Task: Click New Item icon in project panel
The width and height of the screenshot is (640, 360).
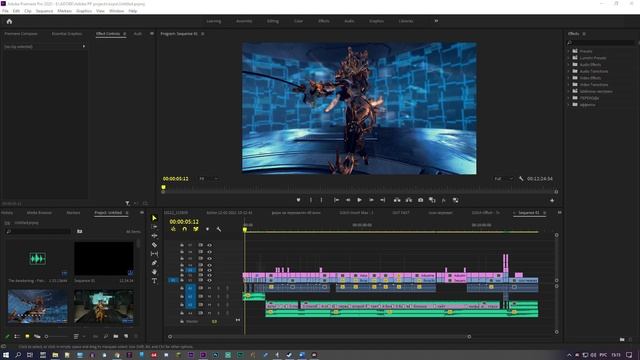Action: [126, 336]
